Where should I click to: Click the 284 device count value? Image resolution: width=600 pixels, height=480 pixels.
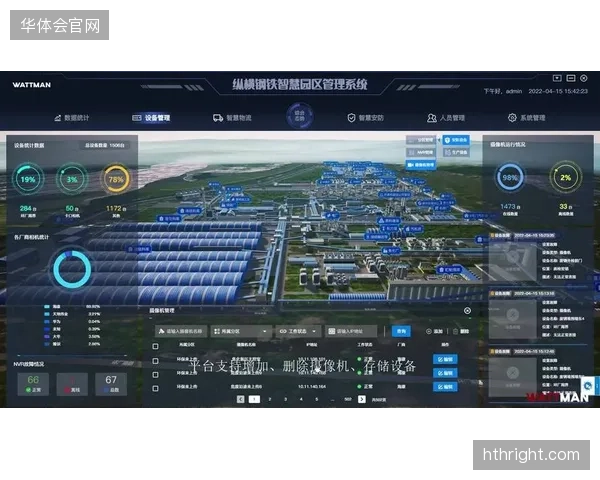click(28, 209)
